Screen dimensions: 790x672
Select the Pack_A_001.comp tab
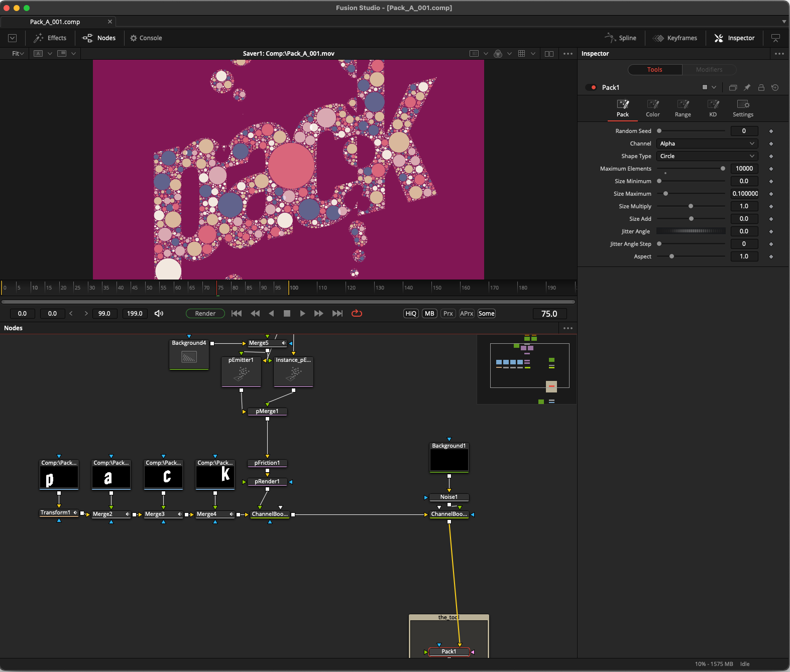[55, 22]
